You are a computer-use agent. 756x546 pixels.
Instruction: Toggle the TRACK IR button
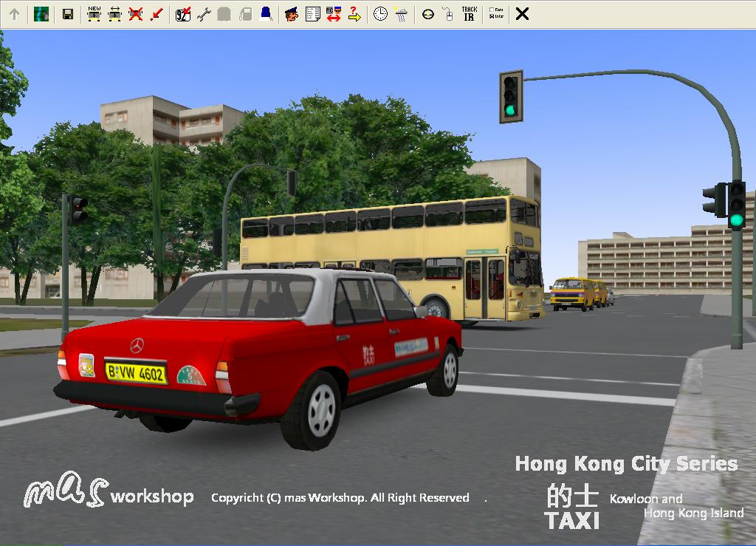469,14
